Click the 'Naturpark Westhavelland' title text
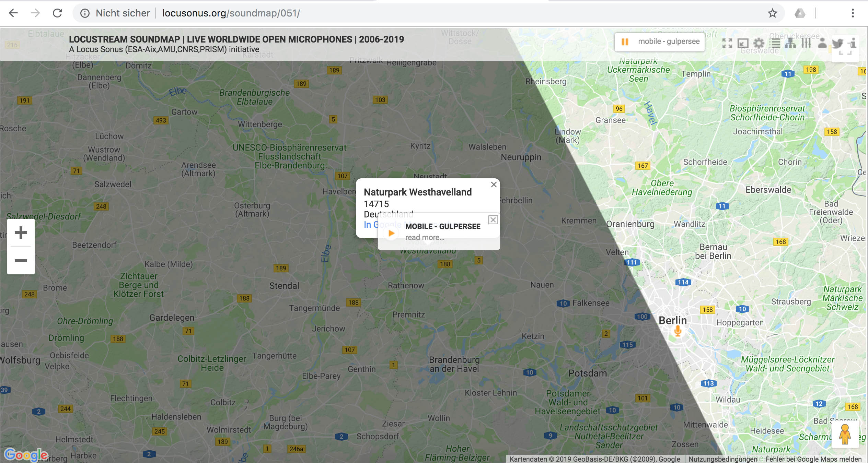 (418, 192)
